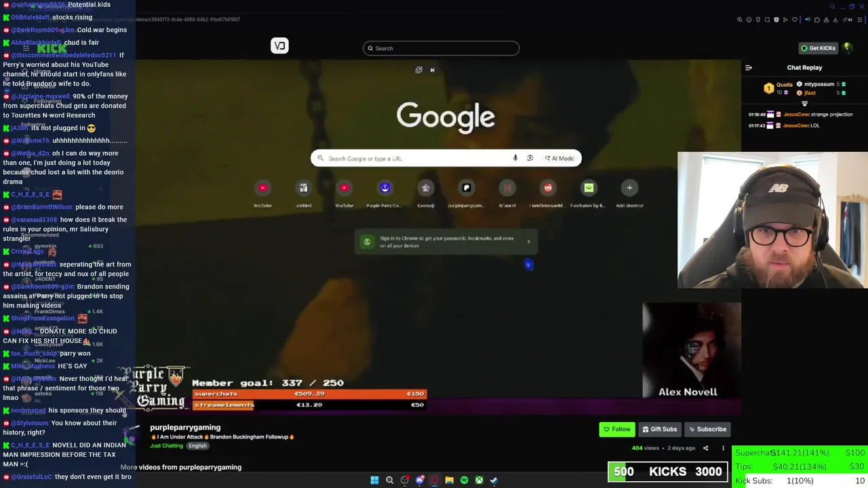The height and width of the screenshot is (488, 868).
Task: Click Quella on the gift leaderboard
Action: 785,85
